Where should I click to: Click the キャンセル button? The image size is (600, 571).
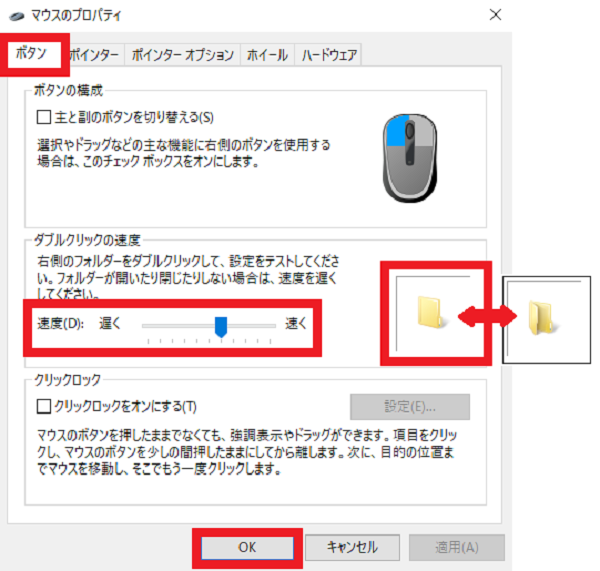pyautogui.click(x=352, y=548)
